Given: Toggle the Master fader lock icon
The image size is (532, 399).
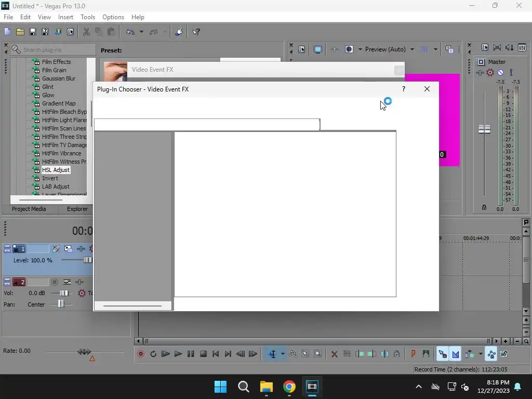Looking at the screenshot, I should click(x=484, y=207).
